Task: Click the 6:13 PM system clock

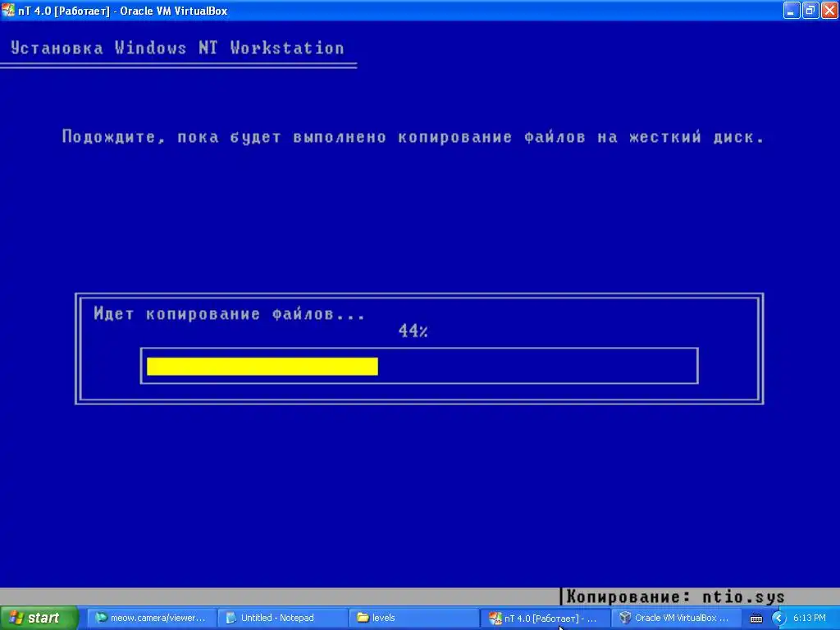Action: (809, 618)
